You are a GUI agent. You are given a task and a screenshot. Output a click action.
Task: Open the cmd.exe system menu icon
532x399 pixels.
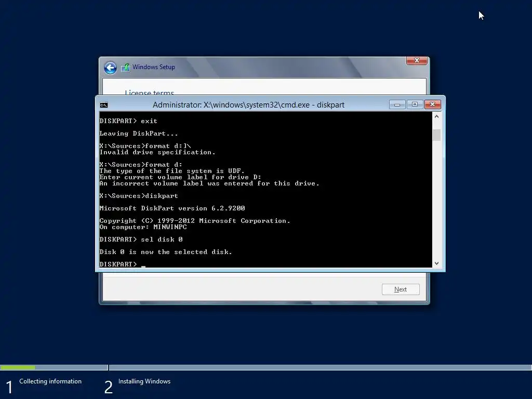104,105
